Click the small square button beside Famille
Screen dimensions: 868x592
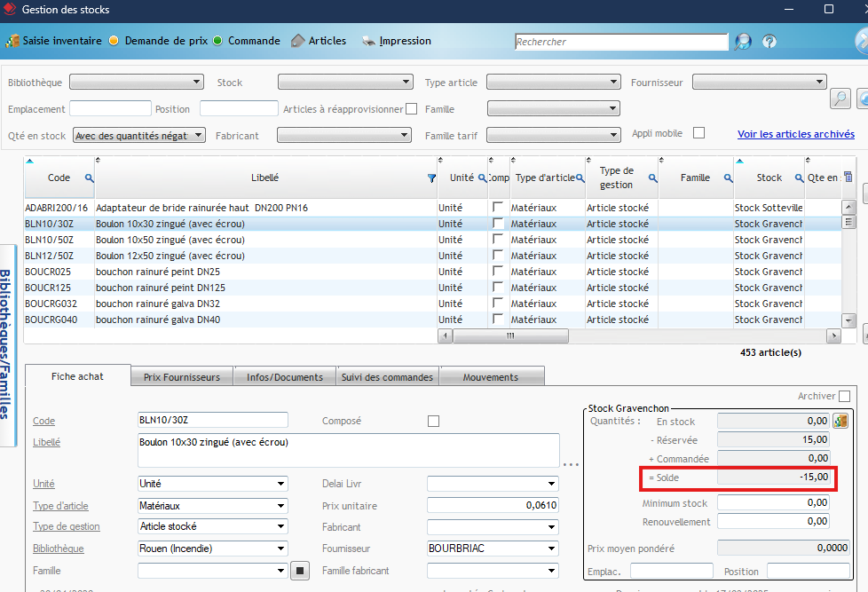pos(300,571)
